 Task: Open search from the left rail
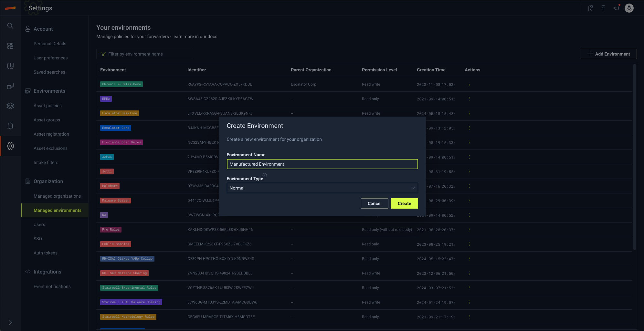tap(10, 26)
